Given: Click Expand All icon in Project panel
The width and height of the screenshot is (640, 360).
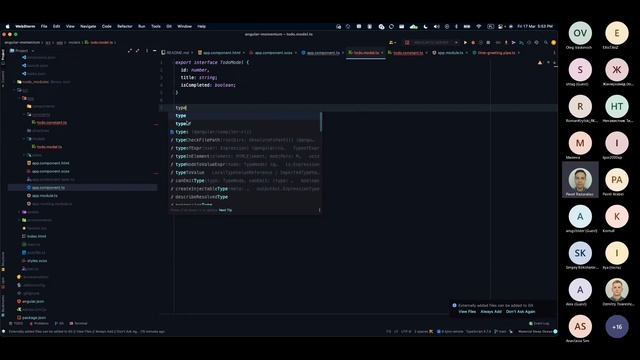Looking at the screenshot, I should (x=130, y=51).
